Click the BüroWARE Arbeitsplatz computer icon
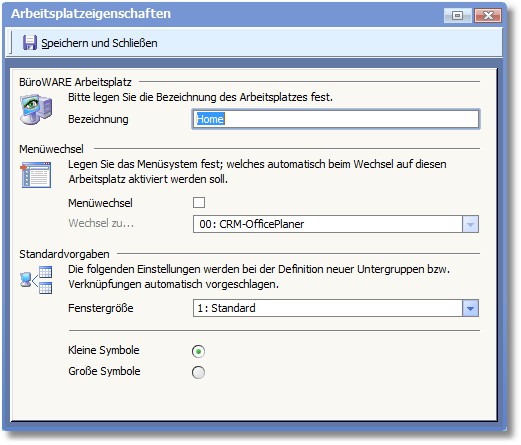The width and height of the screenshot is (521, 445). [x=36, y=109]
